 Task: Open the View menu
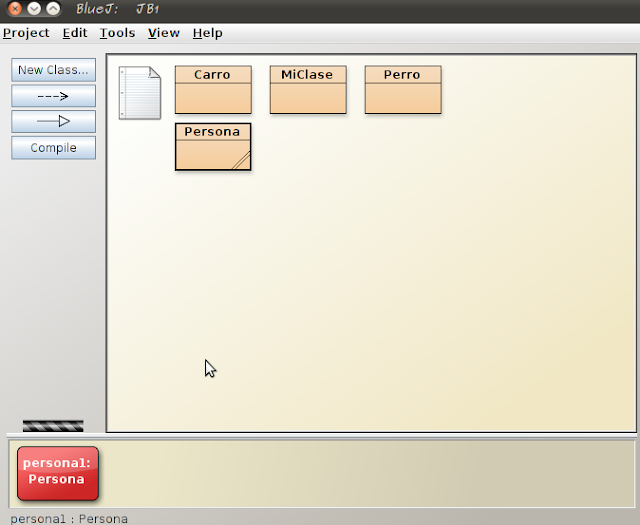click(164, 33)
